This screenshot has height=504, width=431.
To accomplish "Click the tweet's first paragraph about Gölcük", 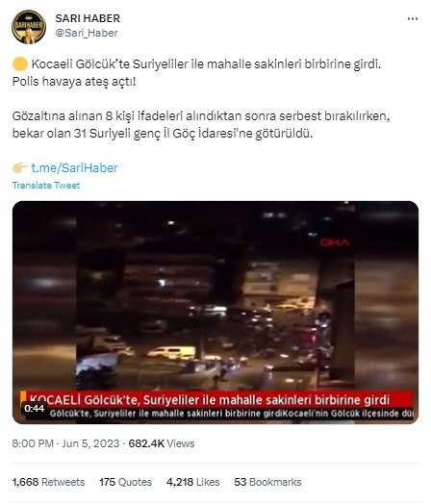I will click(196, 73).
